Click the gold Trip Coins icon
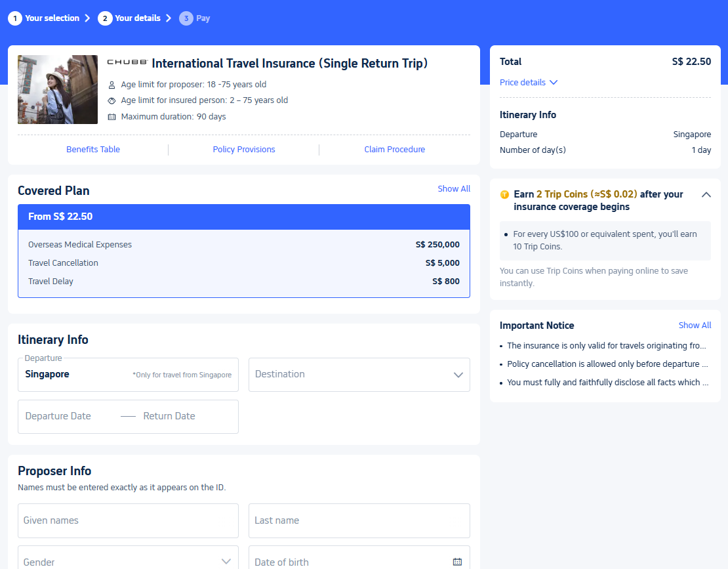This screenshot has width=728, height=569. (504, 195)
